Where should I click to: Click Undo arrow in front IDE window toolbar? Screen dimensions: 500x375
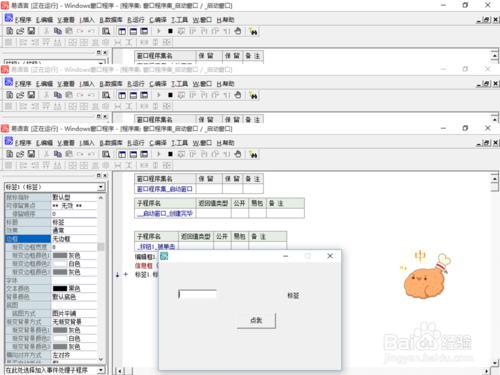tap(91, 154)
